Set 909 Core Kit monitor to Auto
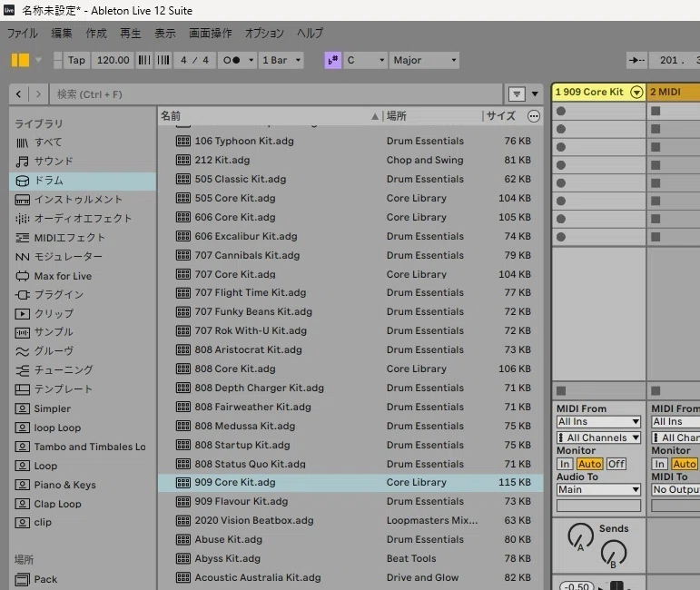 (x=590, y=464)
